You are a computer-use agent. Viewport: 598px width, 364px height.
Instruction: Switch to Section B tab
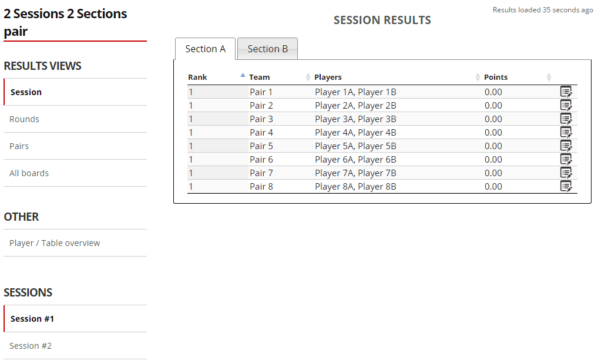(268, 49)
